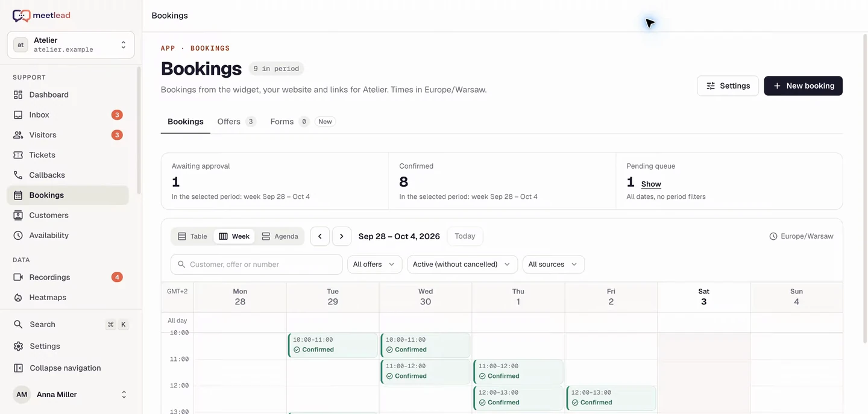Click the 'at' workspace avatar
This screenshot has width=868, height=414.
coord(20,45)
